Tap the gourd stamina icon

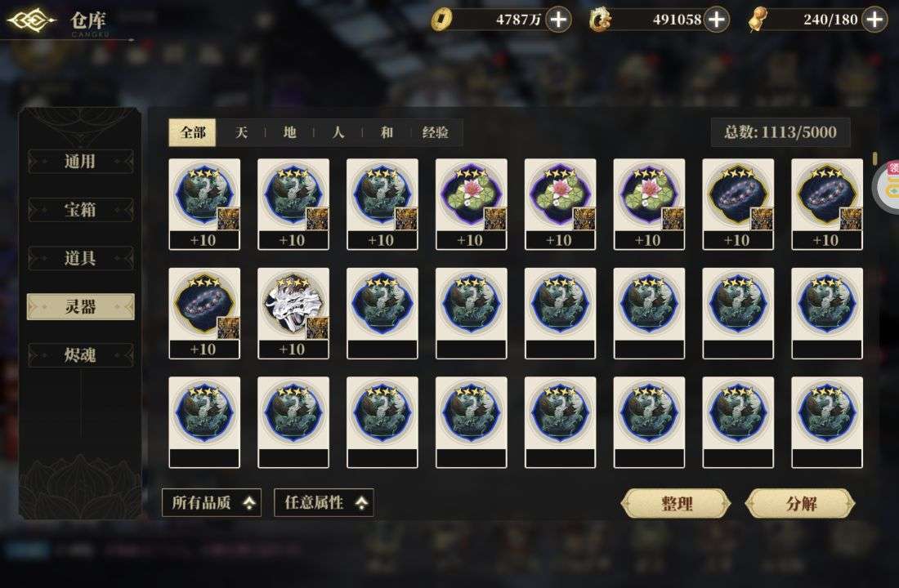tap(758, 20)
